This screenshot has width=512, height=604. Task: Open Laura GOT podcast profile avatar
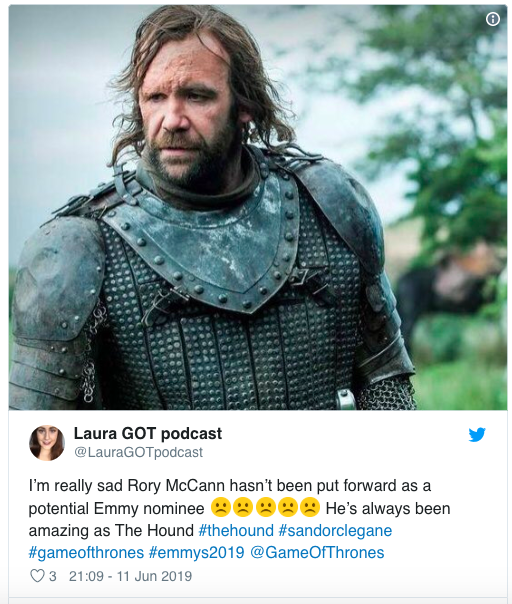47,443
